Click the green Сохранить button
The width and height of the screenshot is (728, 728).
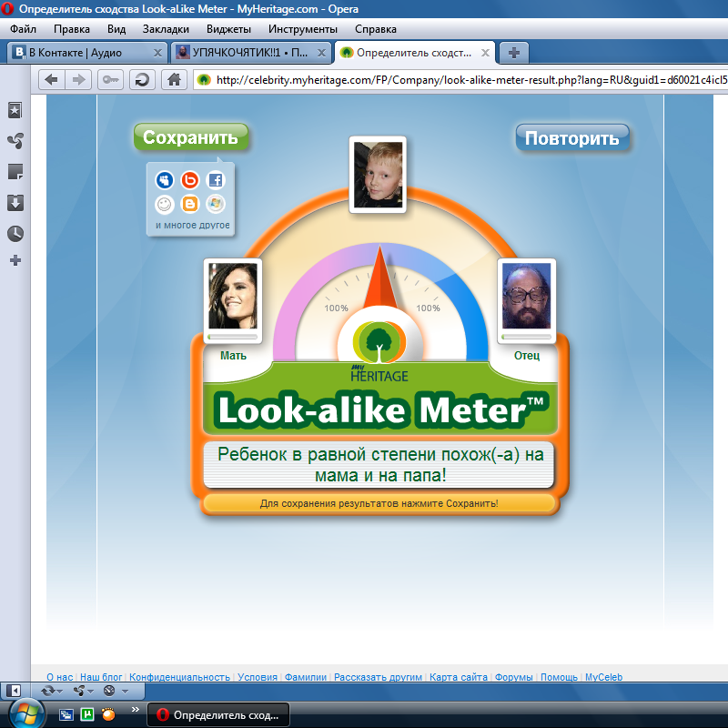pyautogui.click(x=191, y=137)
